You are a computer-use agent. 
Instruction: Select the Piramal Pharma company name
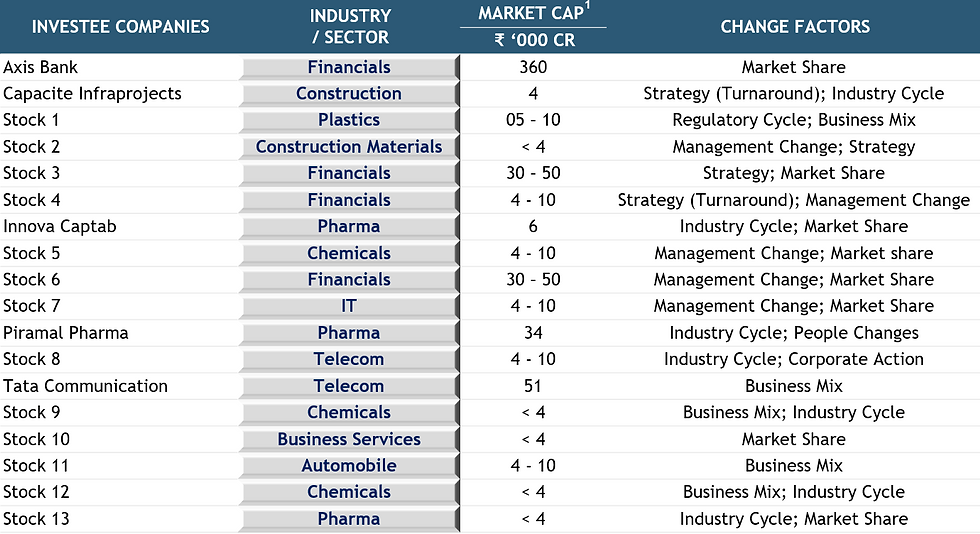[x=66, y=333]
